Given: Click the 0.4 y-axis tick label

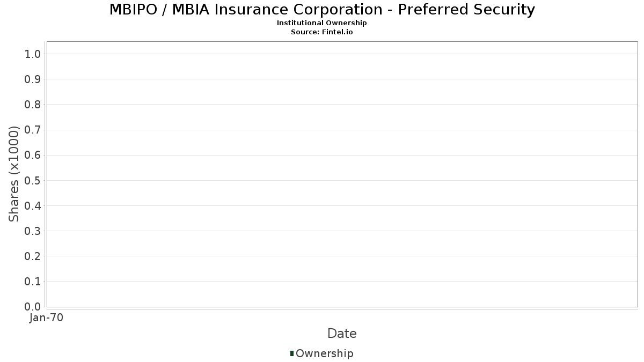Looking at the screenshot, I should coord(33,205).
